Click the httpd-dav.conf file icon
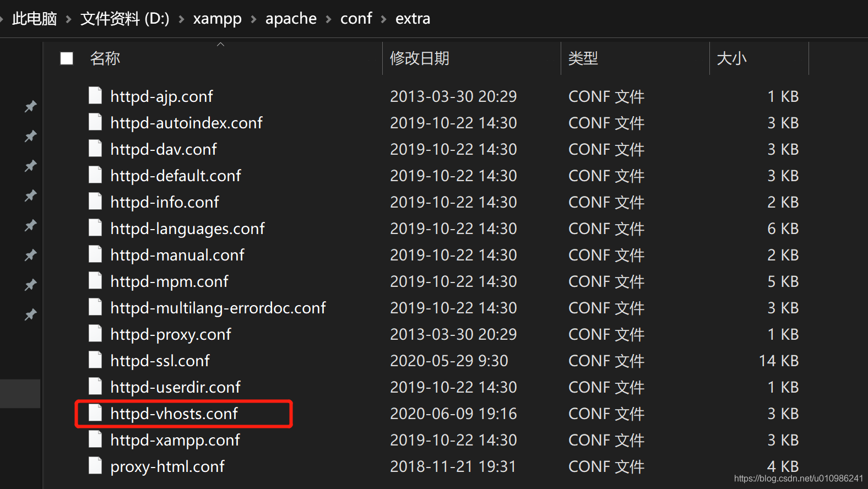 point(95,148)
